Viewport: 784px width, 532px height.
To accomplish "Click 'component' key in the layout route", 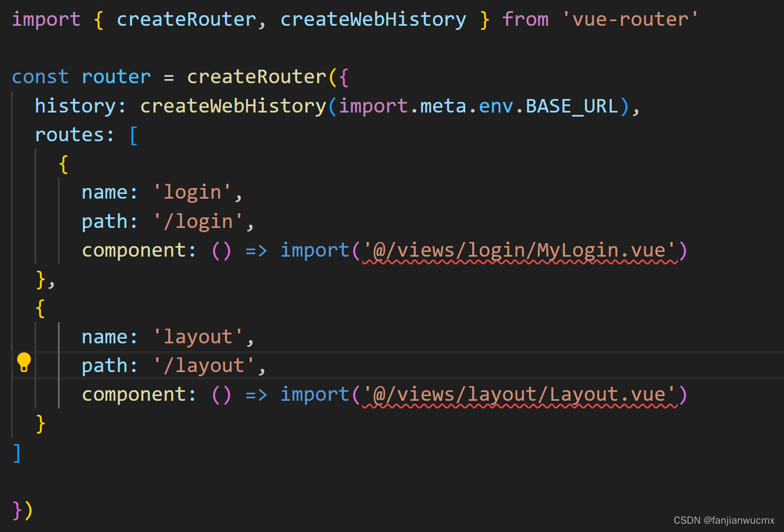I will tap(134, 394).
